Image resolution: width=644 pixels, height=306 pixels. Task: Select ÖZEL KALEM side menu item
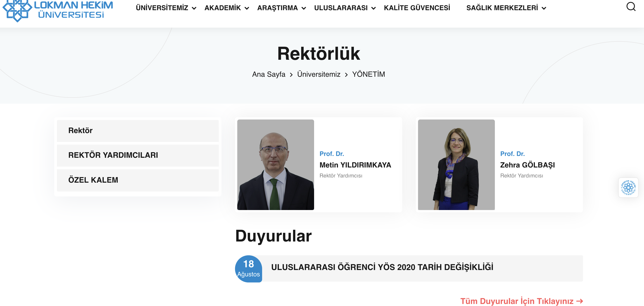tap(138, 180)
